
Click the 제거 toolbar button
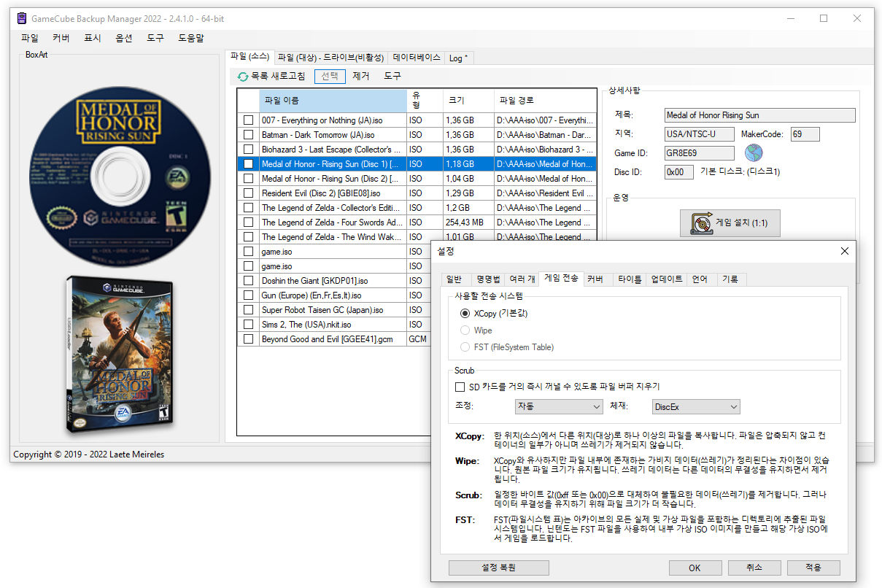[x=361, y=76]
